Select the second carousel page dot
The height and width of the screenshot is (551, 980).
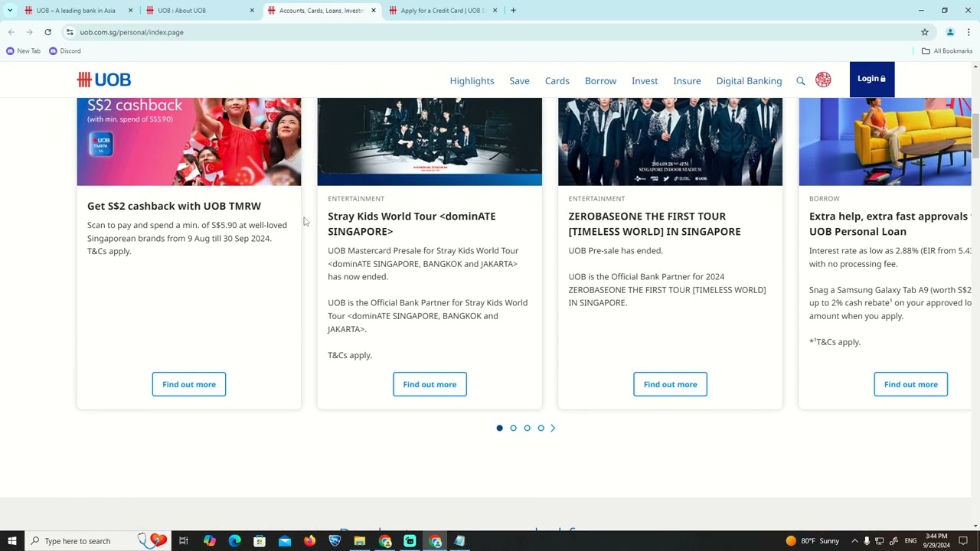[x=514, y=429]
